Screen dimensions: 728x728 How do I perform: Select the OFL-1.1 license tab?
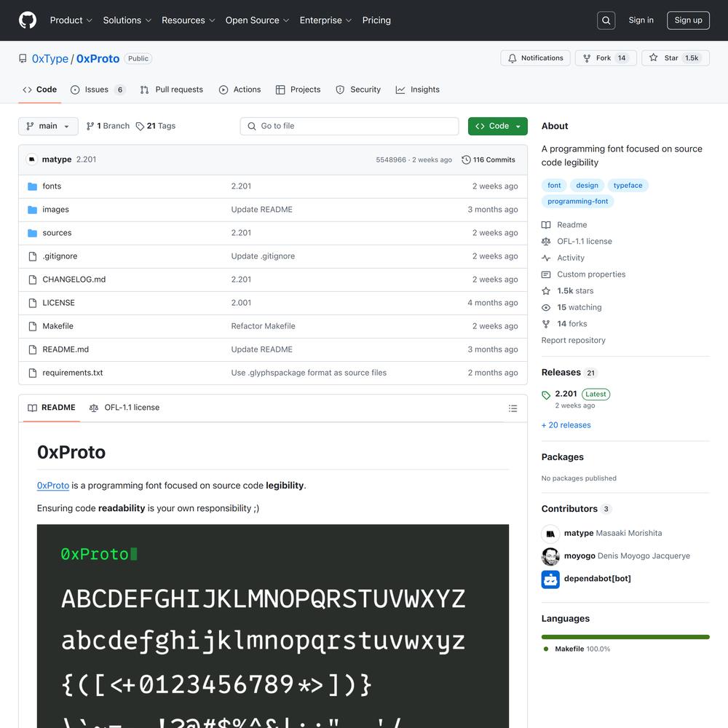tap(124, 408)
